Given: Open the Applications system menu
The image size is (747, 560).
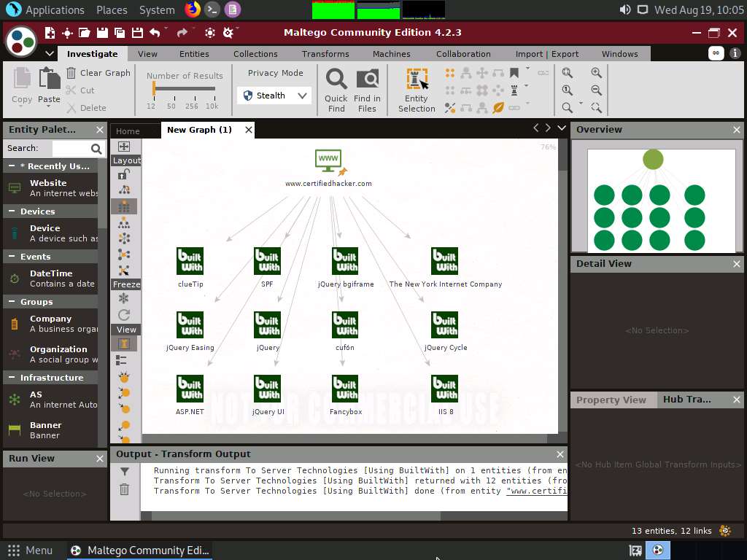Looking at the screenshot, I should click(55, 10).
